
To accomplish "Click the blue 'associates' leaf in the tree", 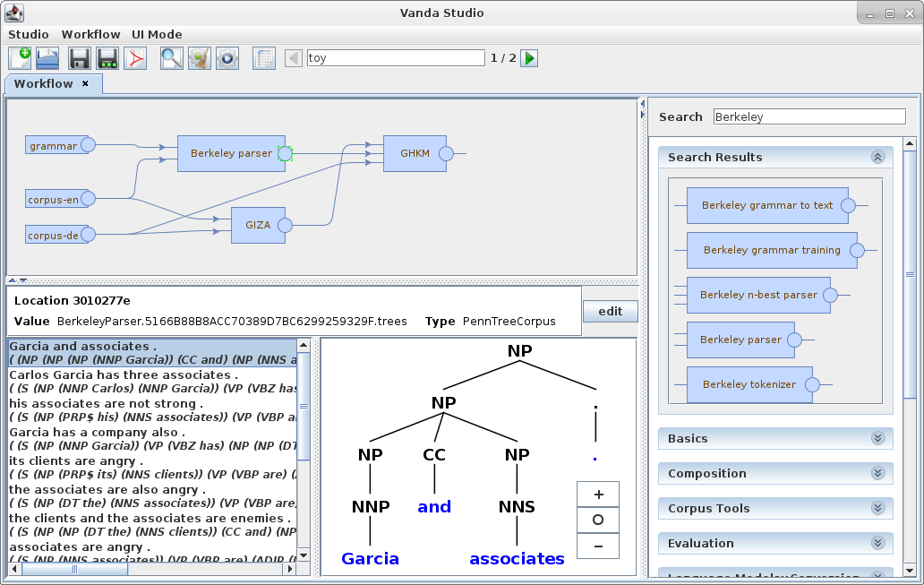I will [517, 558].
